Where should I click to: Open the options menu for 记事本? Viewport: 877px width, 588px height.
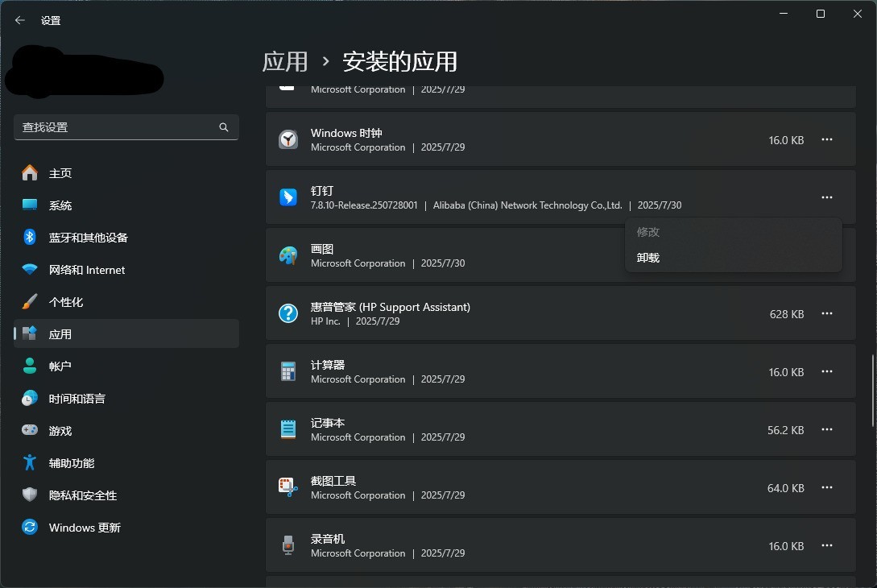pyautogui.click(x=826, y=429)
